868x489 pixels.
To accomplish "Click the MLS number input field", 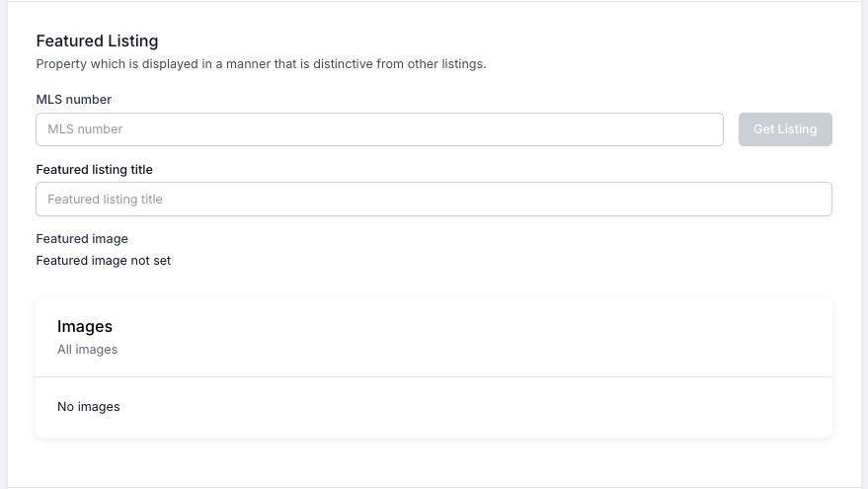I will (379, 129).
